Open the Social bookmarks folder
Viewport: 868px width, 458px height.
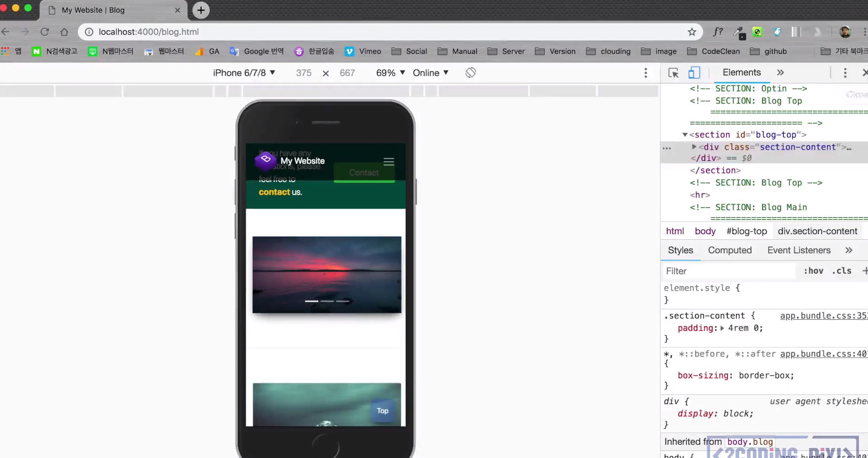(x=409, y=51)
